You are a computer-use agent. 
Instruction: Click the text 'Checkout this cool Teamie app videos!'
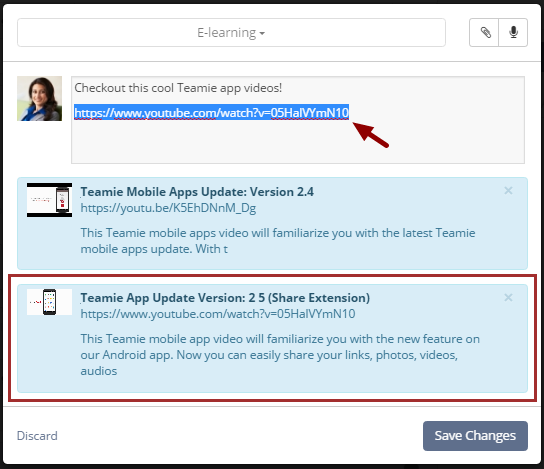point(178,88)
